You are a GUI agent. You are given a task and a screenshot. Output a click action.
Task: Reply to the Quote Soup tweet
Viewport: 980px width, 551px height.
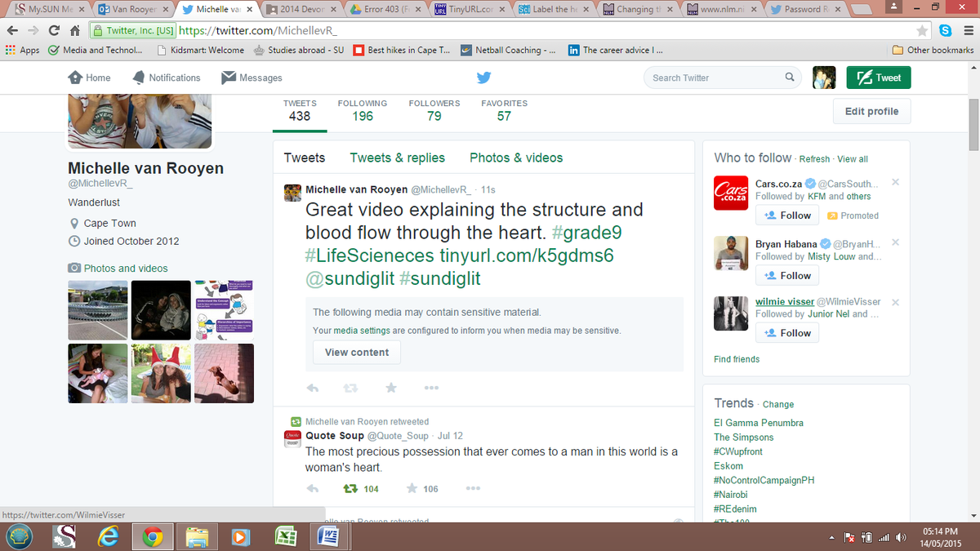pos(312,489)
